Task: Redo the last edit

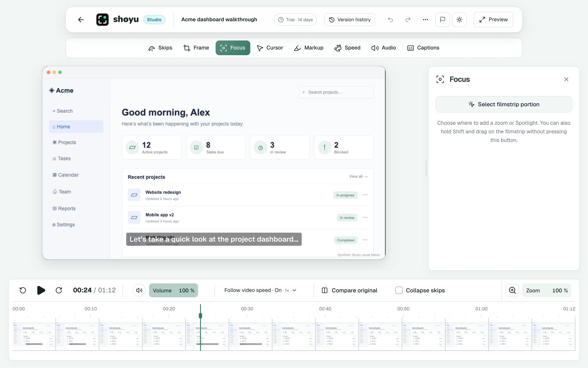Action: click(408, 20)
